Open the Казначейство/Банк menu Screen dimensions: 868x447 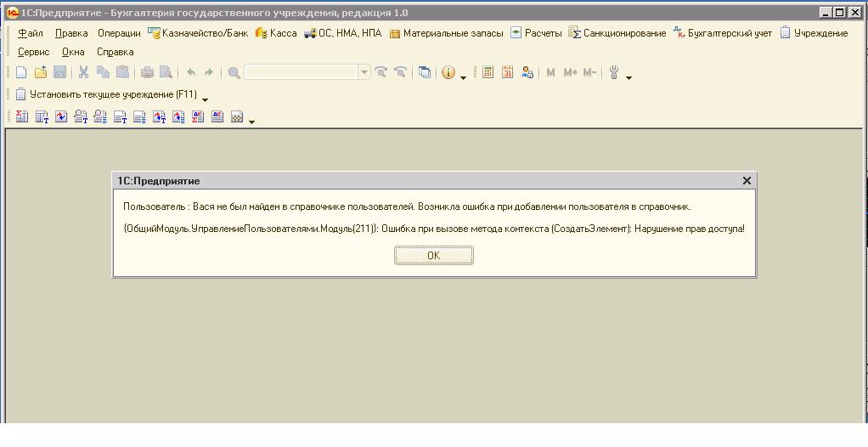coord(198,33)
